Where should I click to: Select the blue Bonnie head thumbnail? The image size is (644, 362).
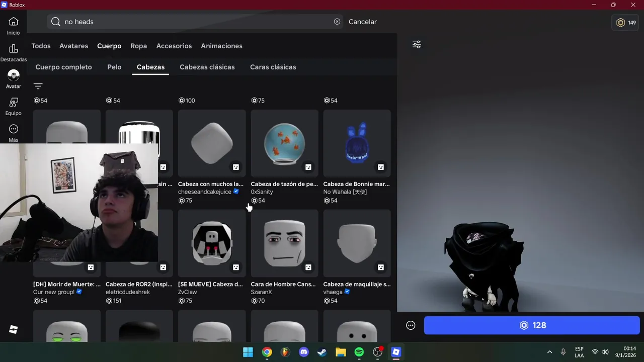[x=357, y=143]
